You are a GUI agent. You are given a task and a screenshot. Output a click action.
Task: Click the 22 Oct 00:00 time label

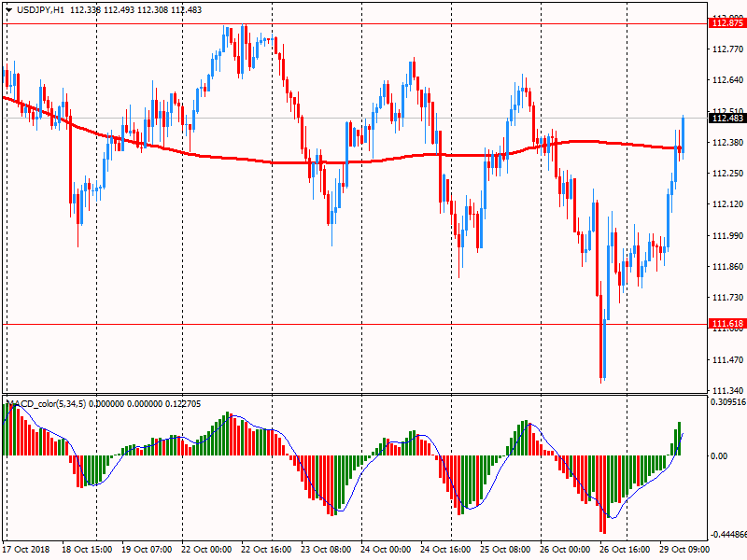pos(206,550)
